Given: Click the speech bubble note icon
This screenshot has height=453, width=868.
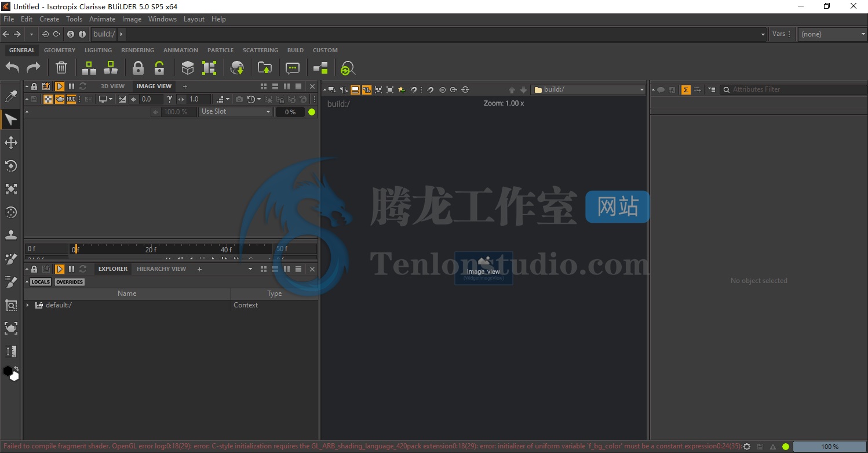Looking at the screenshot, I should [x=293, y=68].
